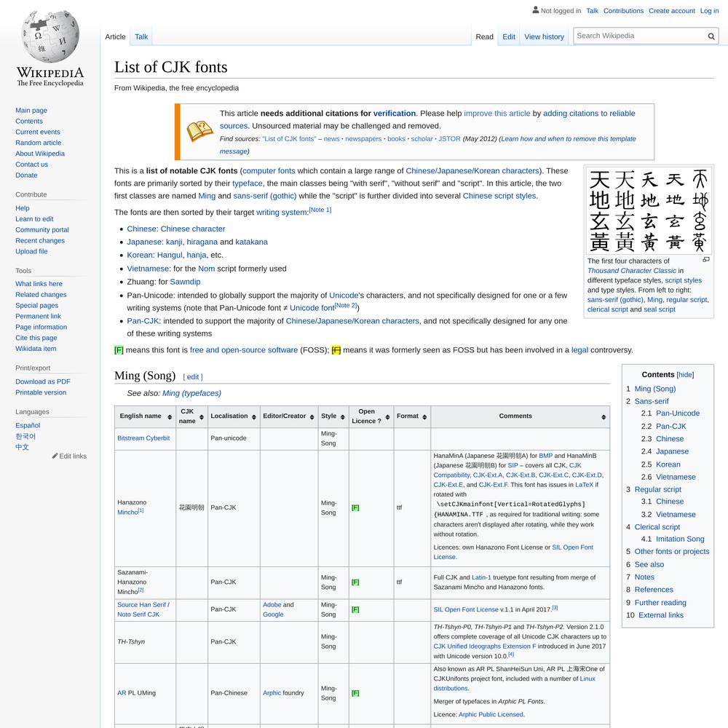This screenshot has width=728, height=728.
Task: Click the not logged in user icon
Action: pos(535,9)
